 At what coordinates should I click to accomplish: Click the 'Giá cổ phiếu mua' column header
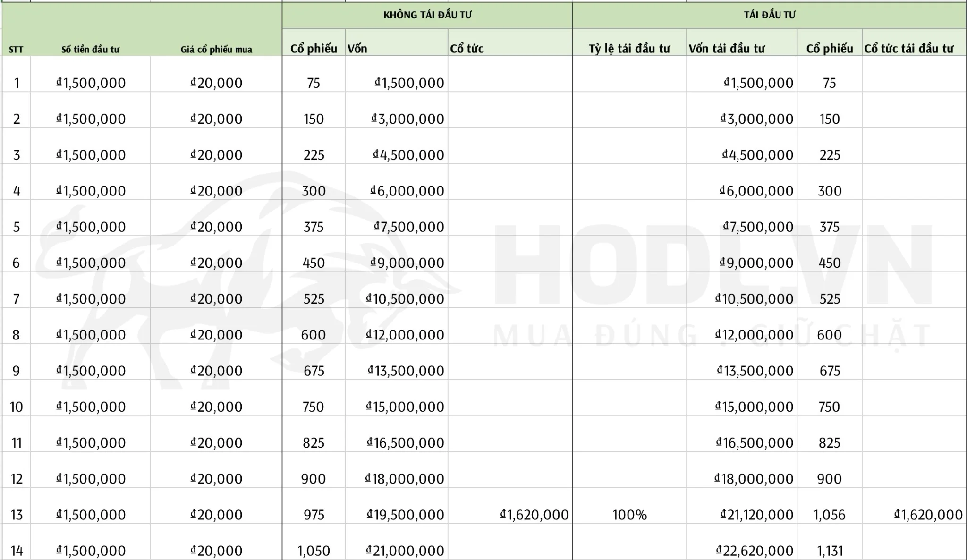click(216, 49)
